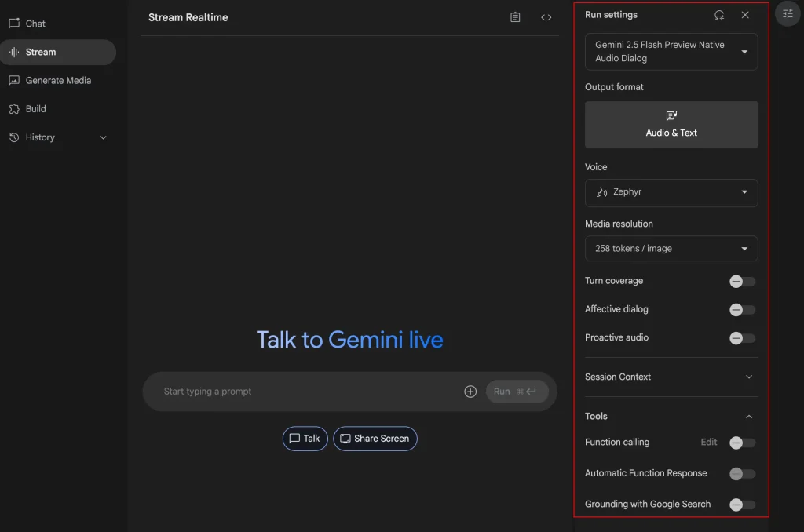Open the Chat page in the sidebar
The height and width of the screenshot is (532, 804).
[57, 24]
